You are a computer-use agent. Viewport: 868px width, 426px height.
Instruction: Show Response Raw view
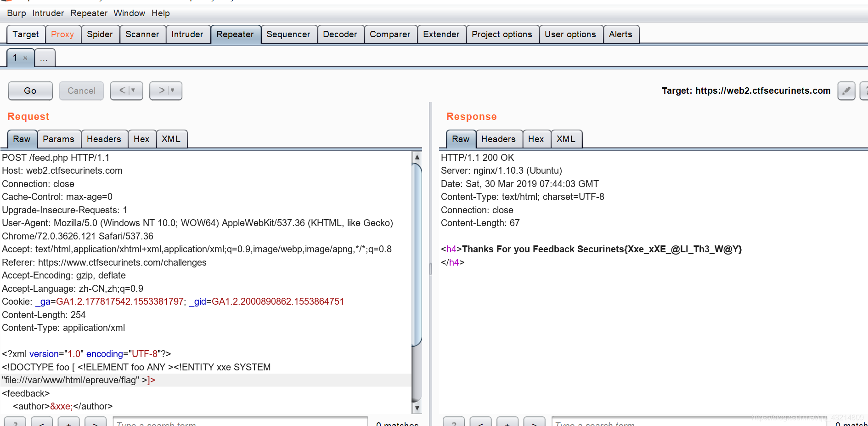click(x=461, y=139)
